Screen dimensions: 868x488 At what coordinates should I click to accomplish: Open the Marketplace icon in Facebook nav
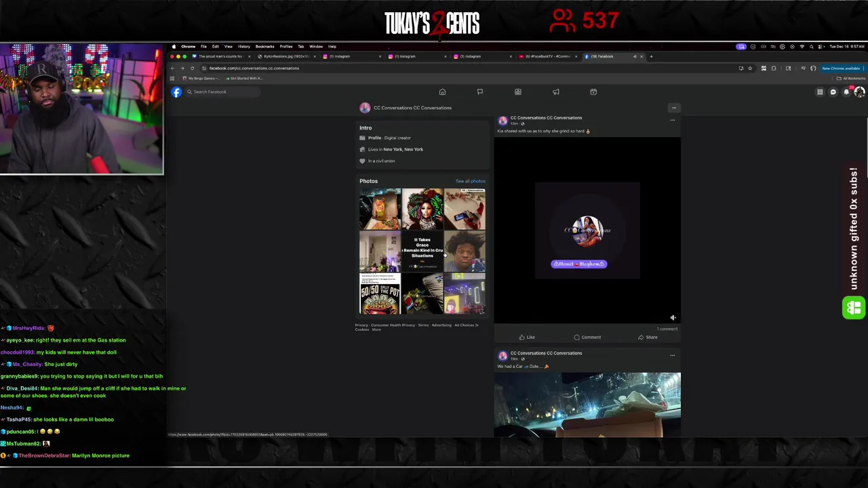pyautogui.click(x=518, y=91)
